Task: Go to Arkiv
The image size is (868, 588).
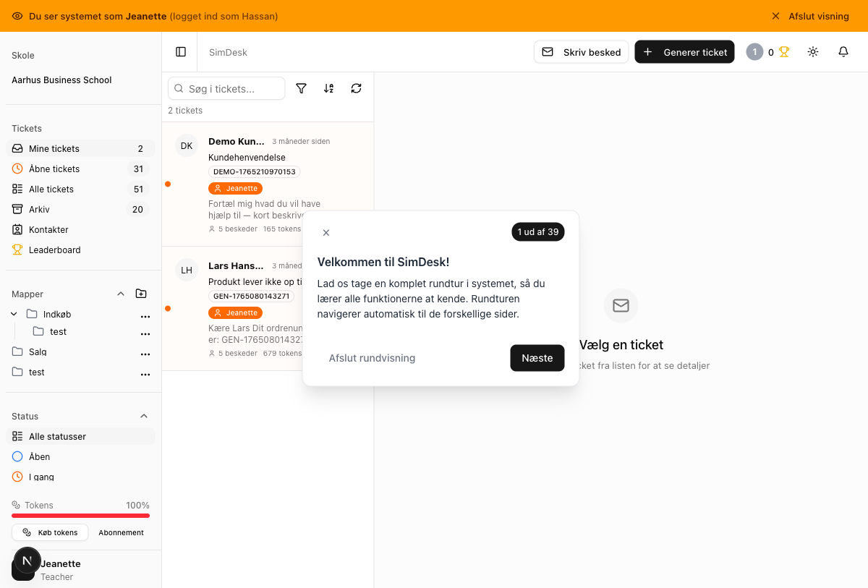Action: (80, 209)
